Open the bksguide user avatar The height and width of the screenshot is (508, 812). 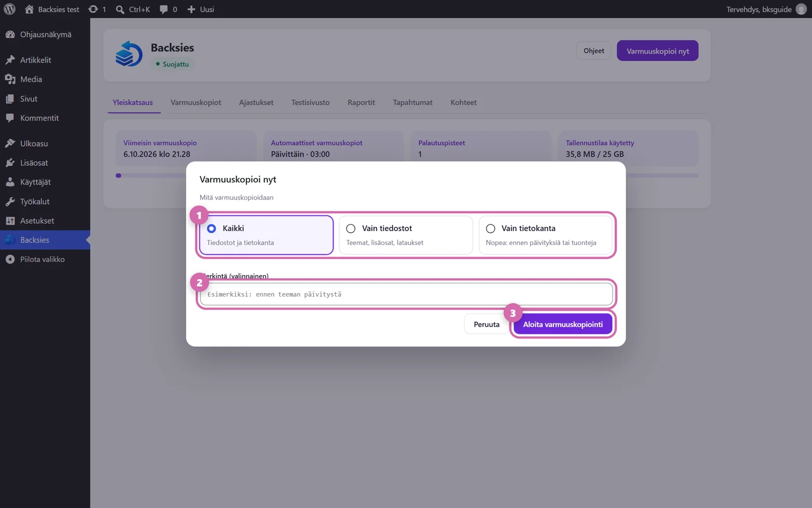[801, 9]
